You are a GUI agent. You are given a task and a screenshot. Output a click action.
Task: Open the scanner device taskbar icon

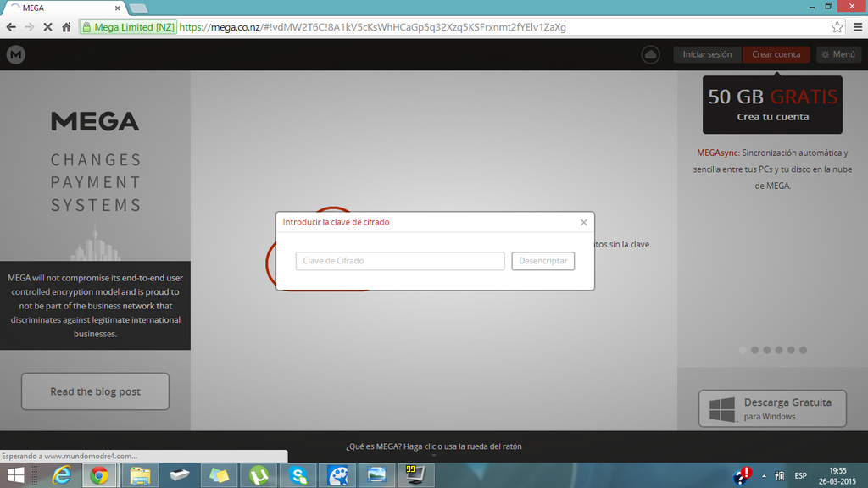pos(180,475)
